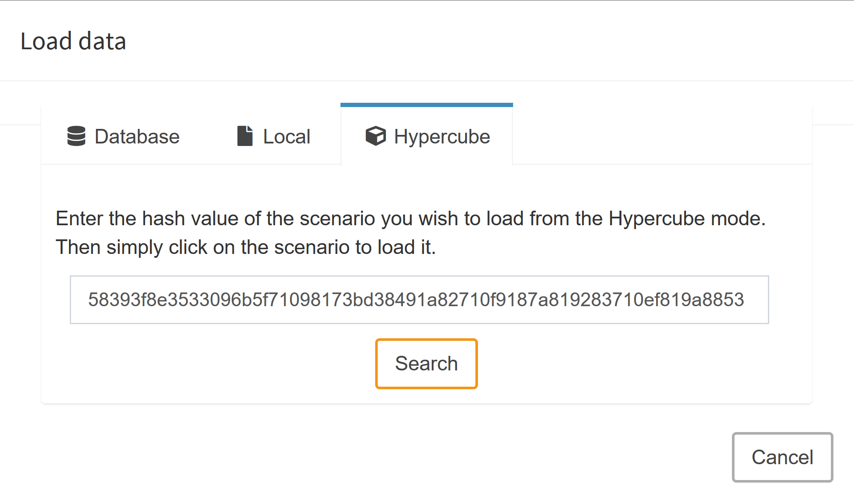Place cursor at the start of hash text
The height and width of the screenshot is (504, 854).
[89, 300]
